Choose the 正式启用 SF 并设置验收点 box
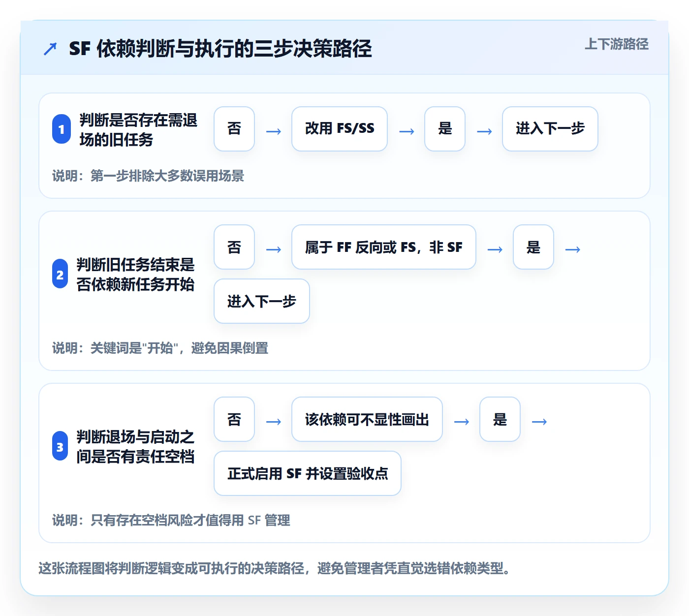 [x=308, y=473]
